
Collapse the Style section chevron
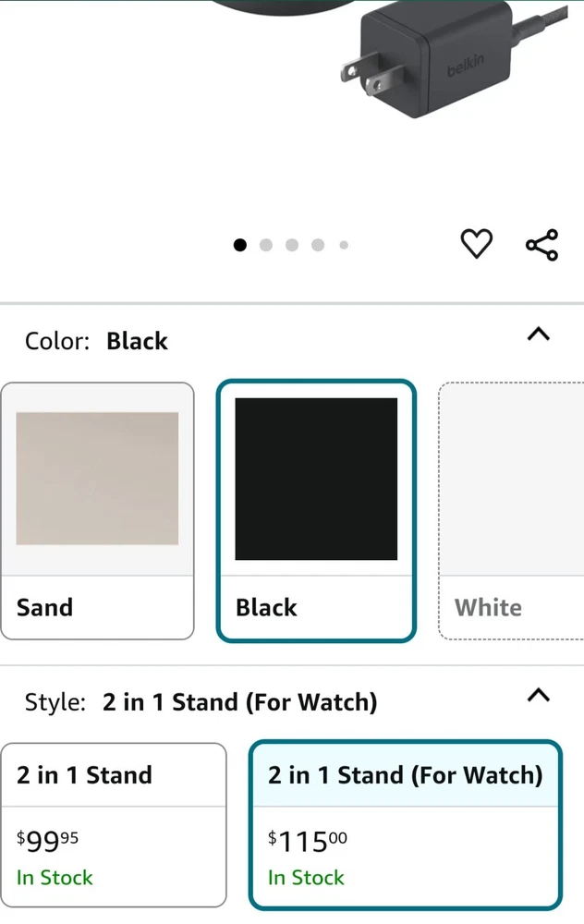(538, 695)
